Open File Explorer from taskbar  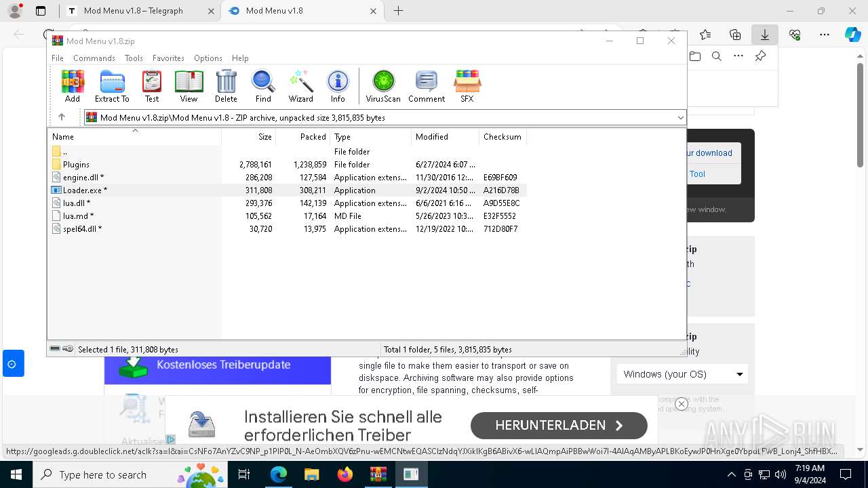point(311,474)
